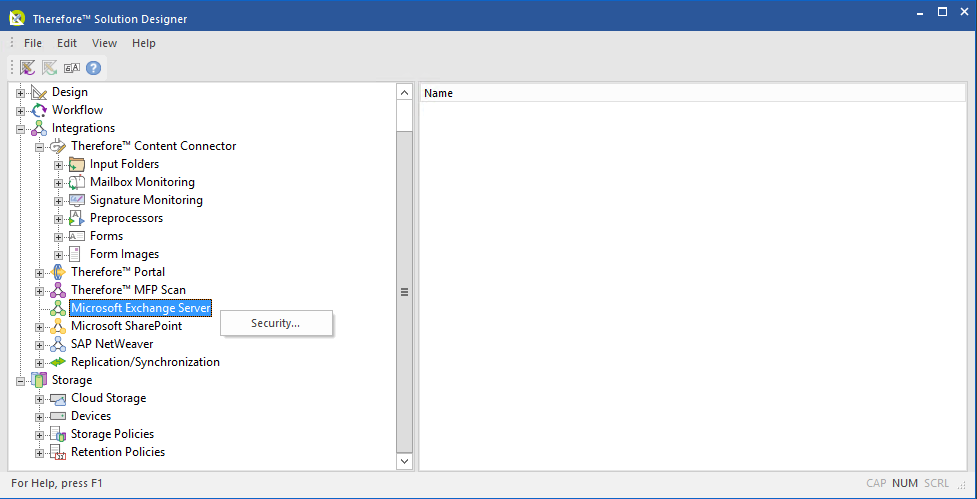Click the SAP NetWeaver icon
The height and width of the screenshot is (499, 977).
[58, 345]
